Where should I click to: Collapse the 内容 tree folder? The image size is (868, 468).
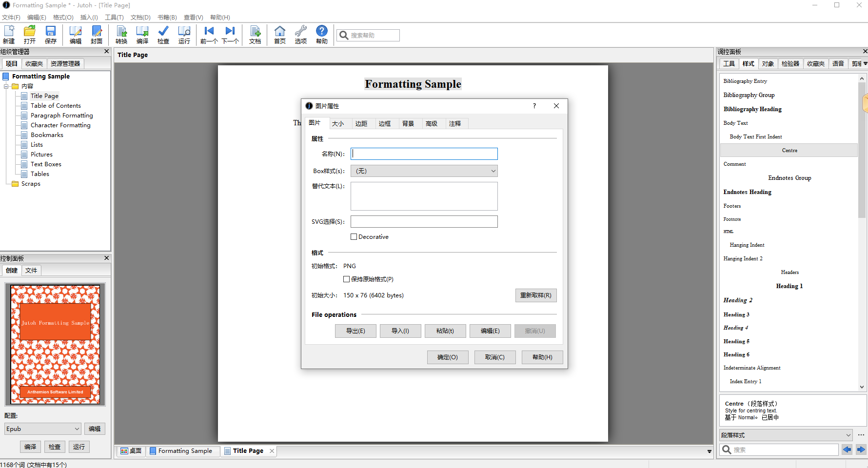click(6, 86)
